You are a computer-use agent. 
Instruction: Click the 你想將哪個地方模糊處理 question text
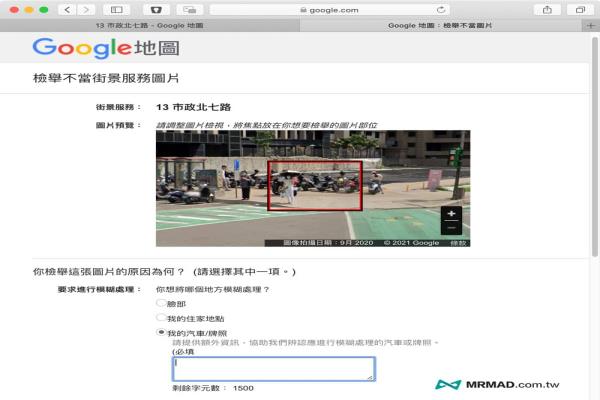pos(212,289)
